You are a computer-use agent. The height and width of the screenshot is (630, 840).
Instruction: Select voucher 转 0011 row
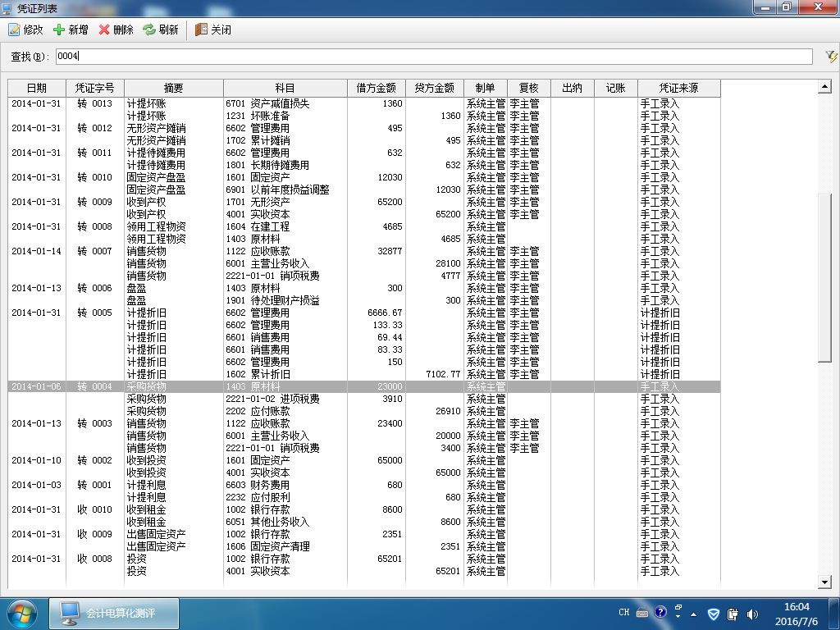pos(363,153)
